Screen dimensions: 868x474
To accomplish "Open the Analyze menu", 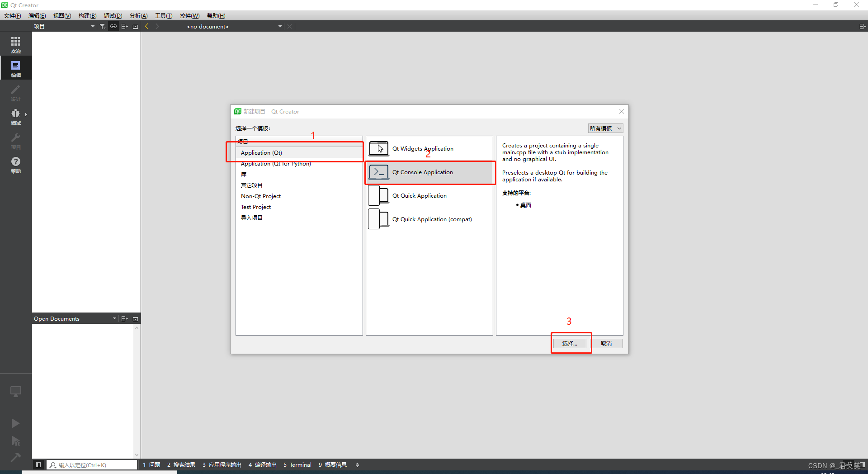I will (138, 15).
